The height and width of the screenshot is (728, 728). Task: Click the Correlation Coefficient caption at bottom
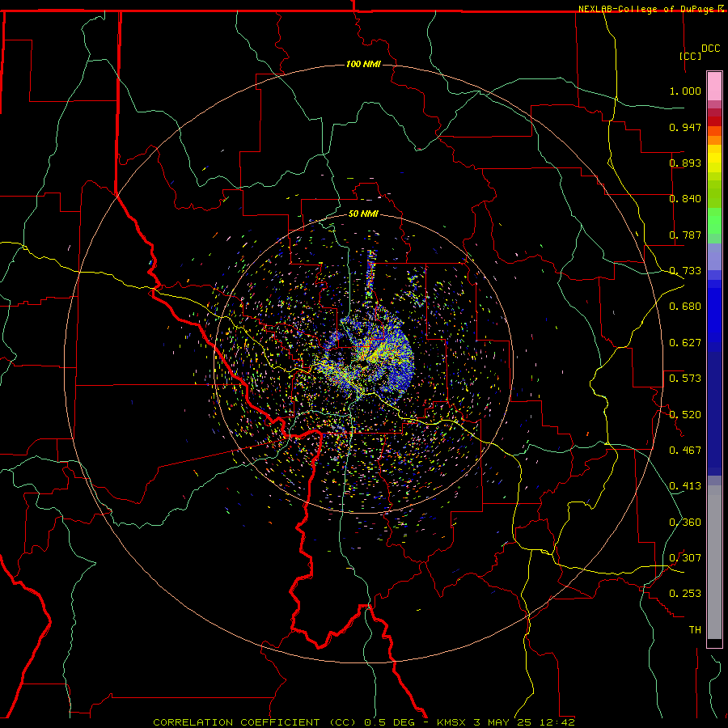click(364, 722)
